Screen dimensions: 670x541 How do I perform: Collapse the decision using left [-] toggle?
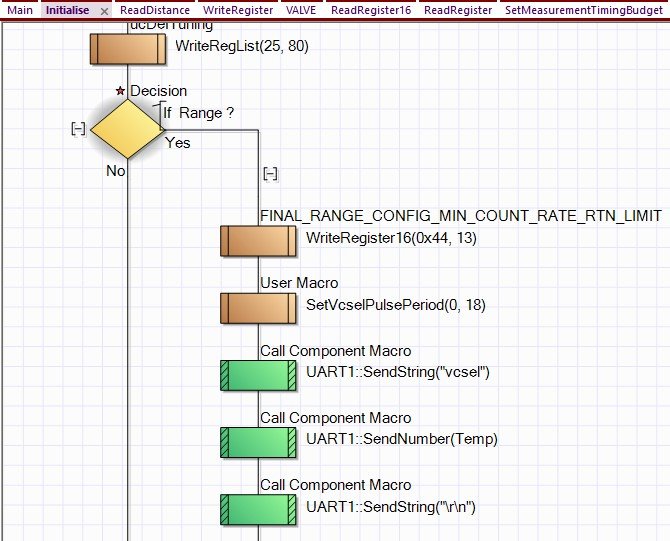77,129
